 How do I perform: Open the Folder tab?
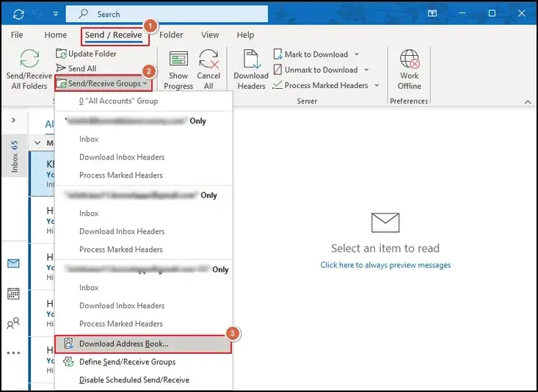tap(171, 35)
